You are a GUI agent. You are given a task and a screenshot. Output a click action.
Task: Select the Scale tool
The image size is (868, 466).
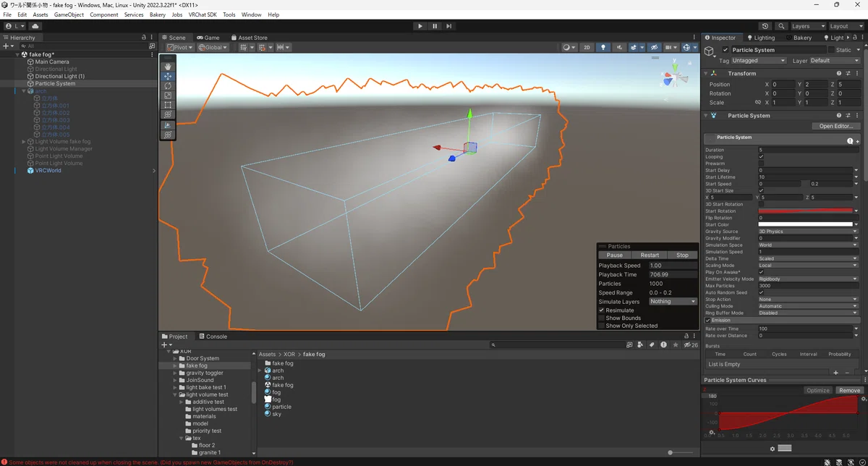coord(168,95)
